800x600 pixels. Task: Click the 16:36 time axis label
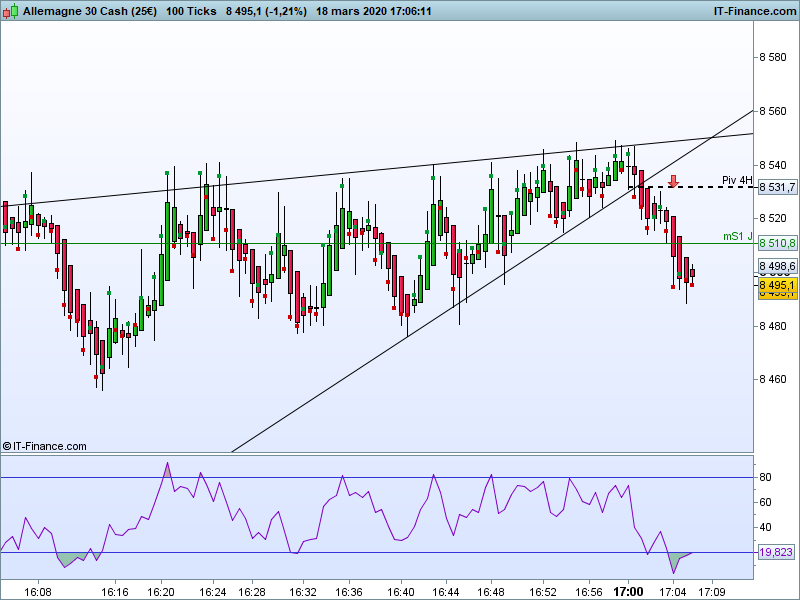(349, 592)
